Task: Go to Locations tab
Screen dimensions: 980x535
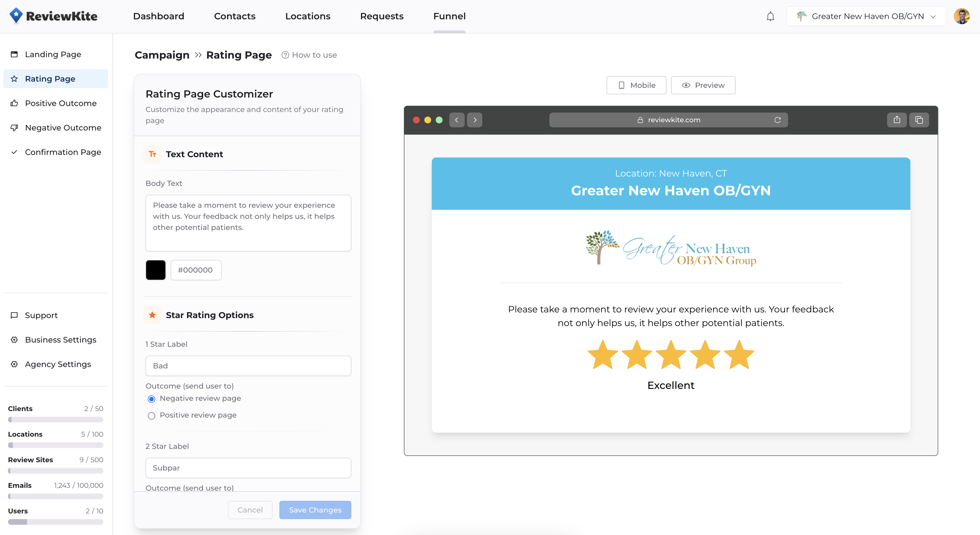Action: tap(308, 16)
